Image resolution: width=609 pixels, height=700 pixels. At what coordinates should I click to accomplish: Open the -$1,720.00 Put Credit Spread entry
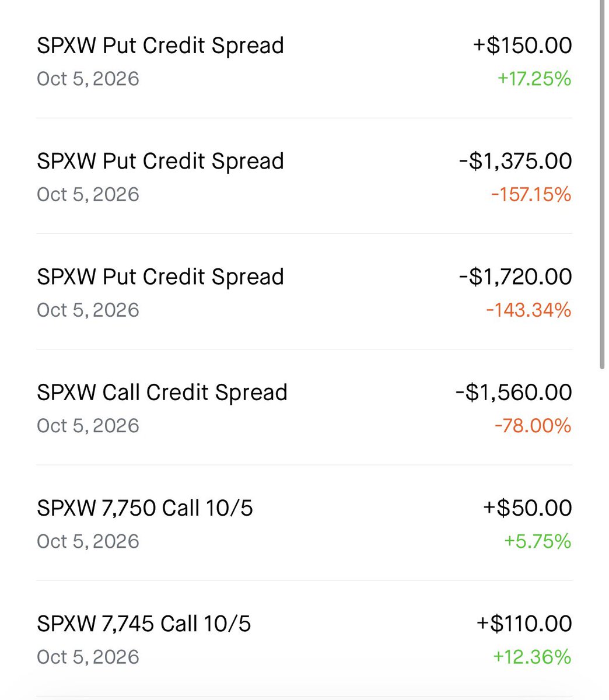304,292
